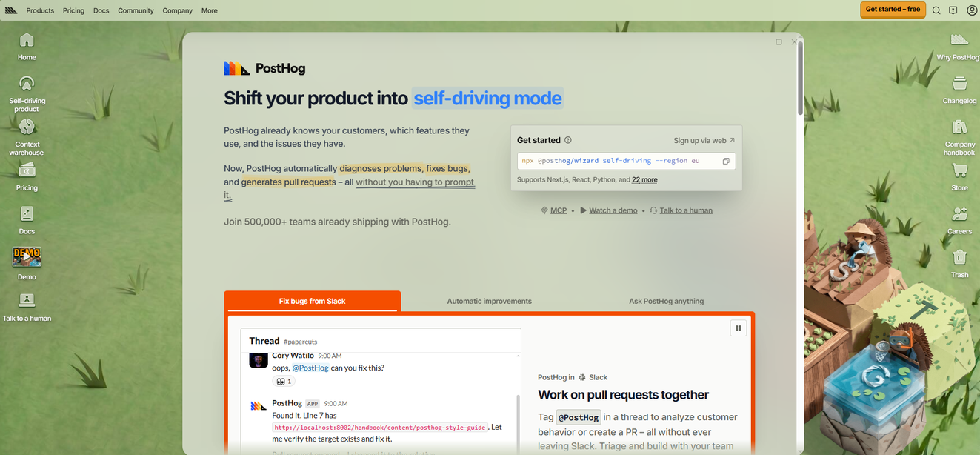Maximize the PostHog window
The width and height of the screenshot is (980, 455).
(x=779, y=42)
